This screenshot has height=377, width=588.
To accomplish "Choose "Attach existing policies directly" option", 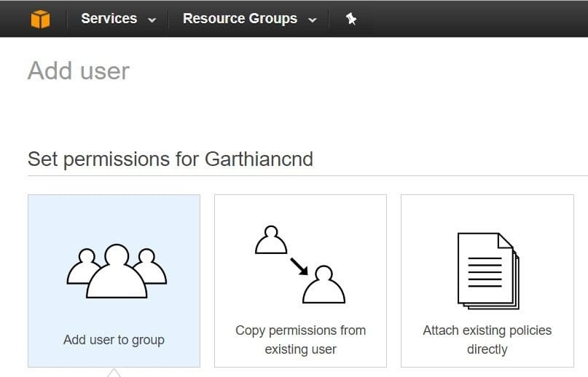I will click(487, 281).
